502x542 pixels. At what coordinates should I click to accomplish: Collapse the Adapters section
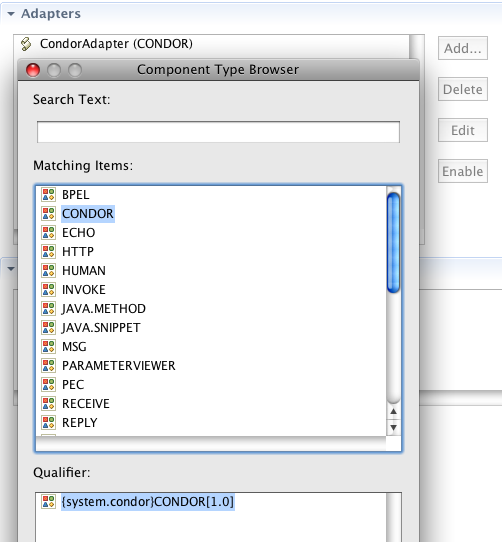click(11, 14)
